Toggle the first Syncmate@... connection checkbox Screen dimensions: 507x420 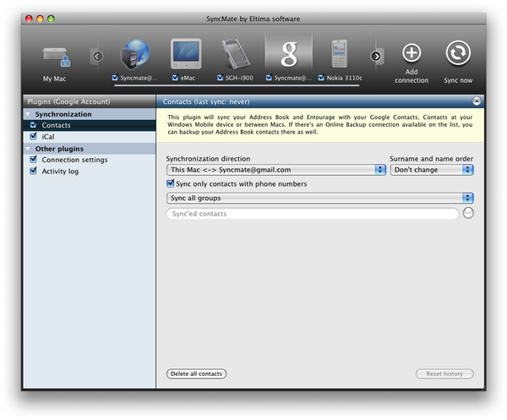(115, 78)
